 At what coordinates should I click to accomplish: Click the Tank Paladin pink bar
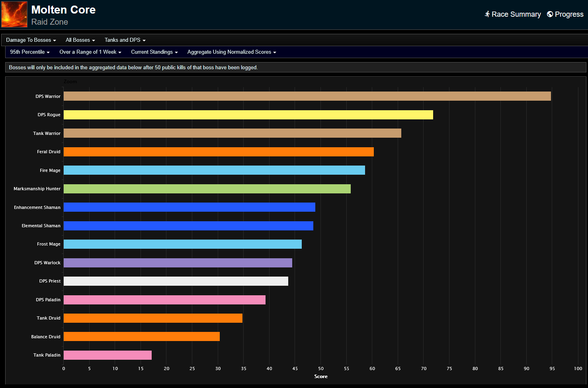pos(107,355)
